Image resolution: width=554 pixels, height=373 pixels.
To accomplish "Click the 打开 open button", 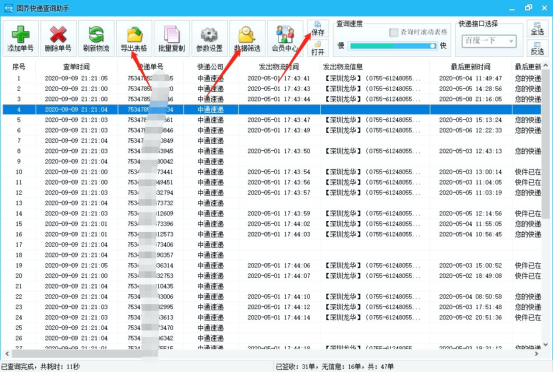I will [x=318, y=48].
